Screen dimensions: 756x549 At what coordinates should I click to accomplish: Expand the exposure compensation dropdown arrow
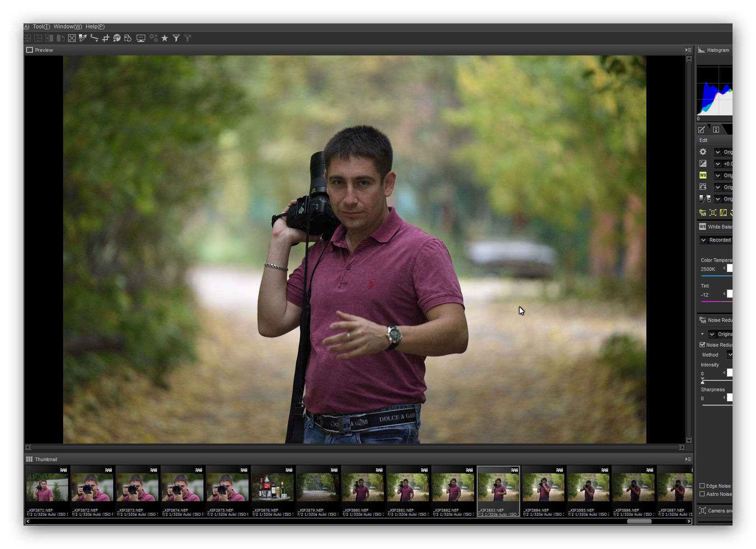click(718, 164)
